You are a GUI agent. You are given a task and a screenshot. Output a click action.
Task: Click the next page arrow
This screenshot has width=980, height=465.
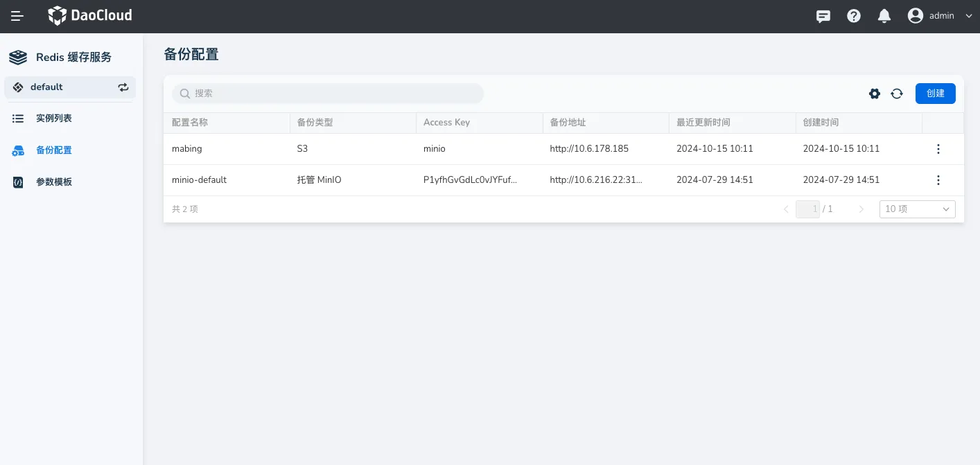click(861, 209)
